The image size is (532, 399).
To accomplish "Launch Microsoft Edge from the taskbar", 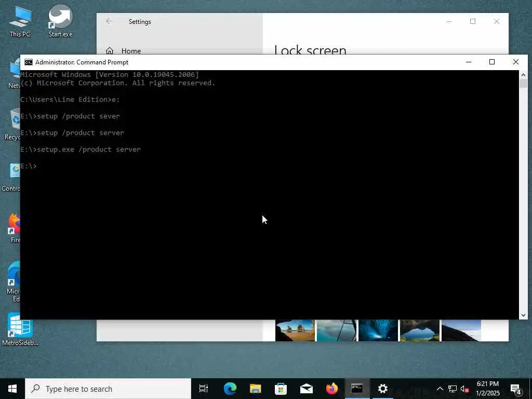I will (230, 389).
